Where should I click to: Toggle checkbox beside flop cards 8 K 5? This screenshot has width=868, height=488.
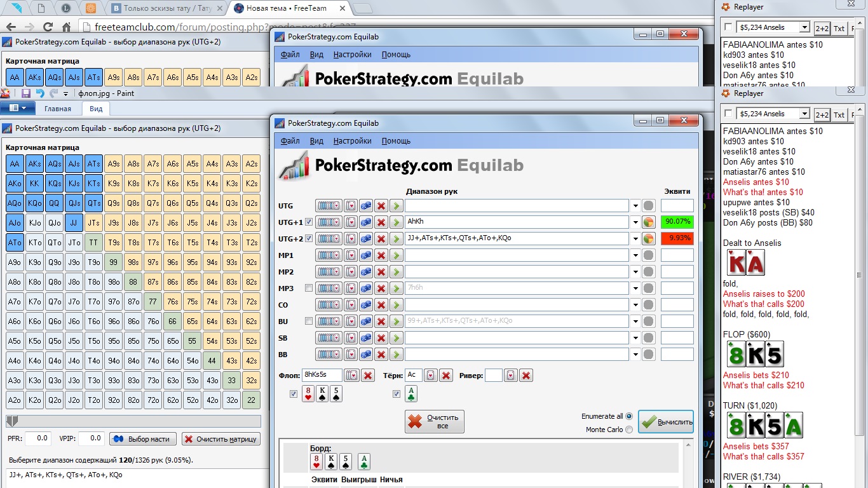click(x=293, y=394)
